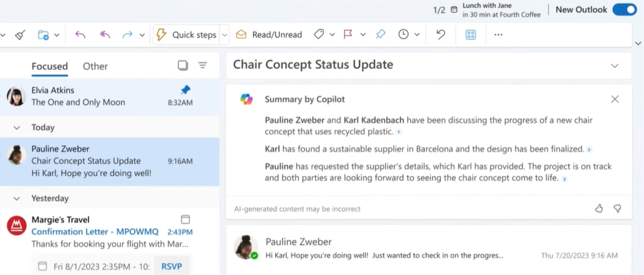The image size is (644, 275).
Task: Click the Sweep broom icon
Action: (20, 35)
